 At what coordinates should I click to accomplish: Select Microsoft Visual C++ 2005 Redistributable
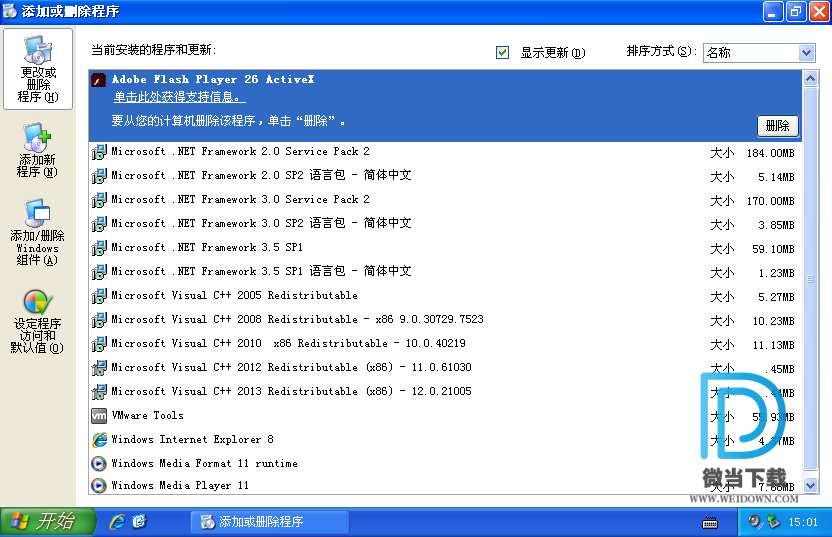(445, 296)
